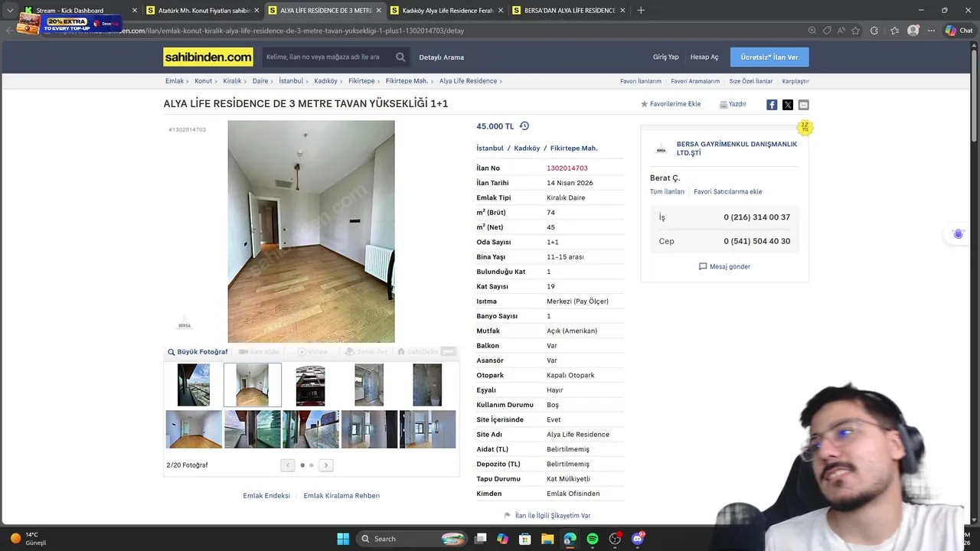Open browser extensions puzzle icon

(874, 31)
